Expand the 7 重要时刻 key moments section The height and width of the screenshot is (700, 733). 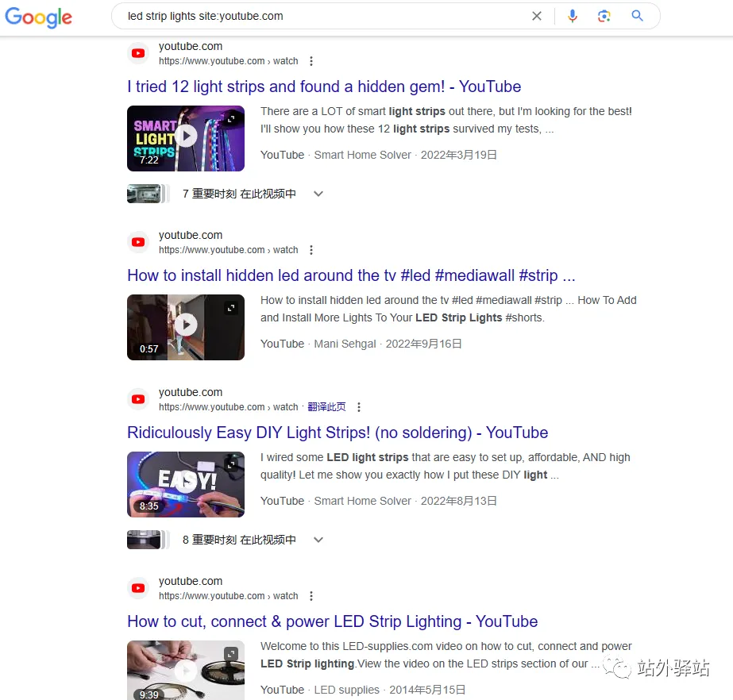[318, 194]
